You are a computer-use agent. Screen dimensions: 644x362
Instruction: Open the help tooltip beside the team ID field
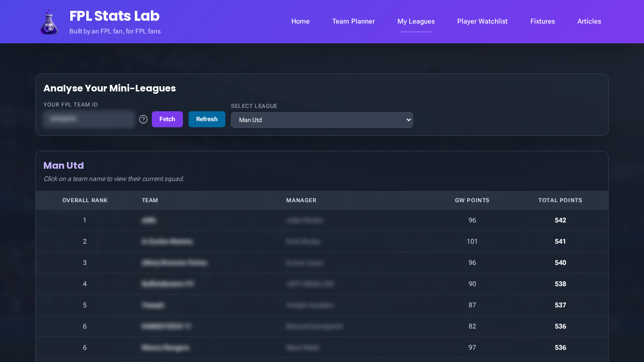pos(143,119)
